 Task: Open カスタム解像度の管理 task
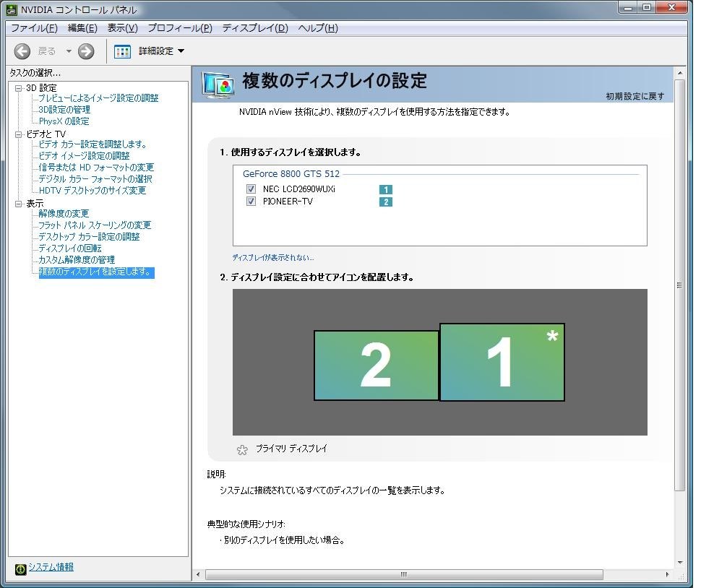(77, 260)
